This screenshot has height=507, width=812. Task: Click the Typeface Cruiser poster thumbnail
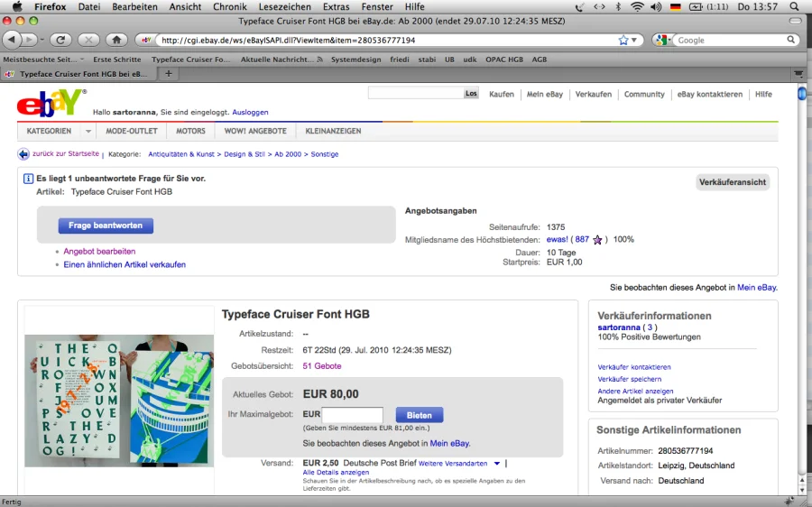tap(106, 401)
